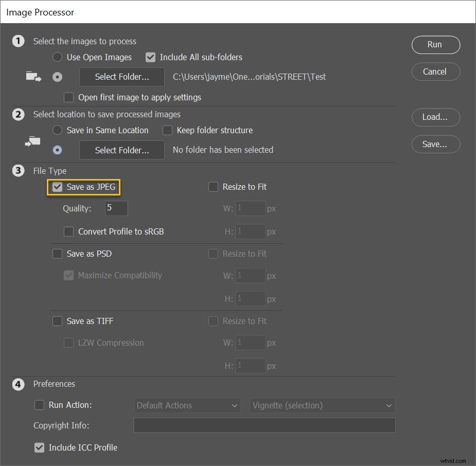The height and width of the screenshot is (466, 476).
Task: Enable Open first image to apply settings
Action: (68, 97)
